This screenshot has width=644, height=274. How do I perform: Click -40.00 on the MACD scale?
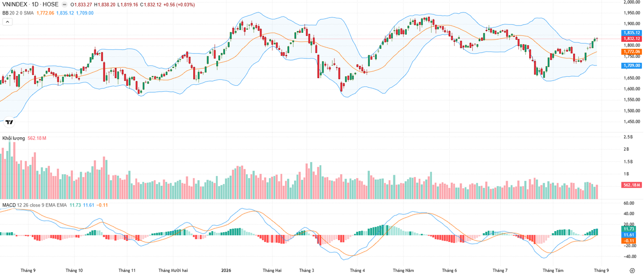coord(629,256)
